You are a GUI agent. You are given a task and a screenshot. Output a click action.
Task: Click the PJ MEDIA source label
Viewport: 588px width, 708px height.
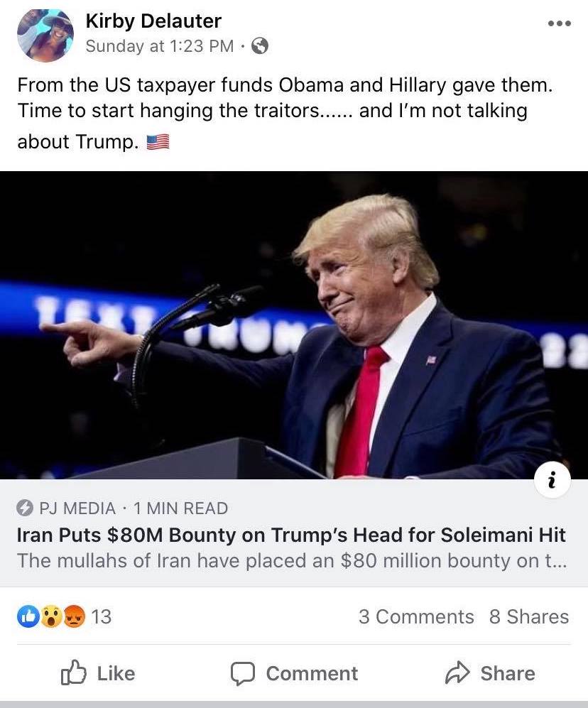coord(77,508)
